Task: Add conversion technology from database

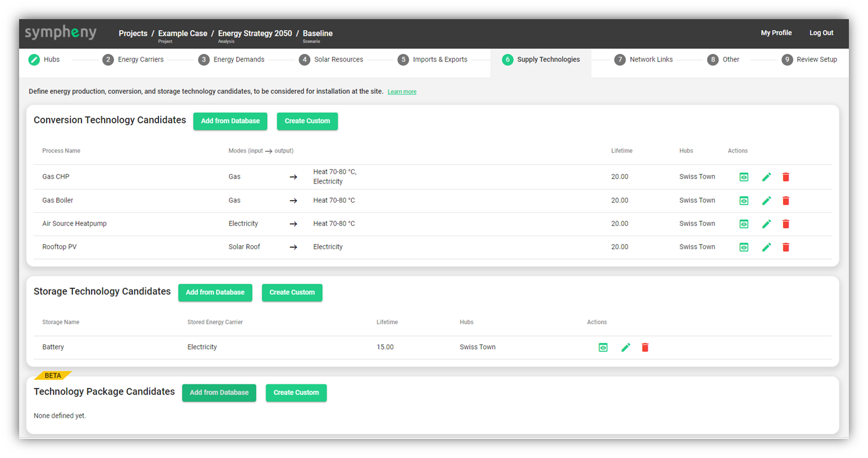Action: pos(230,121)
